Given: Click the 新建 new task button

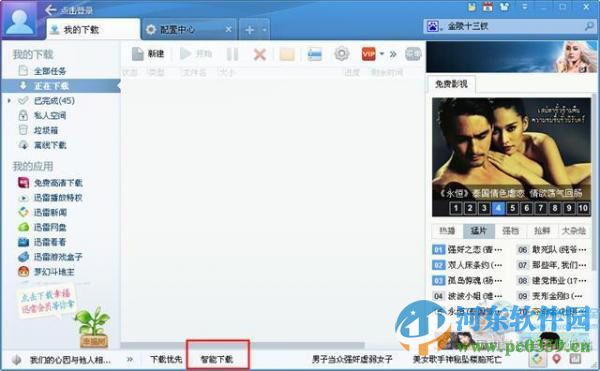Looking at the screenshot, I should point(148,54).
